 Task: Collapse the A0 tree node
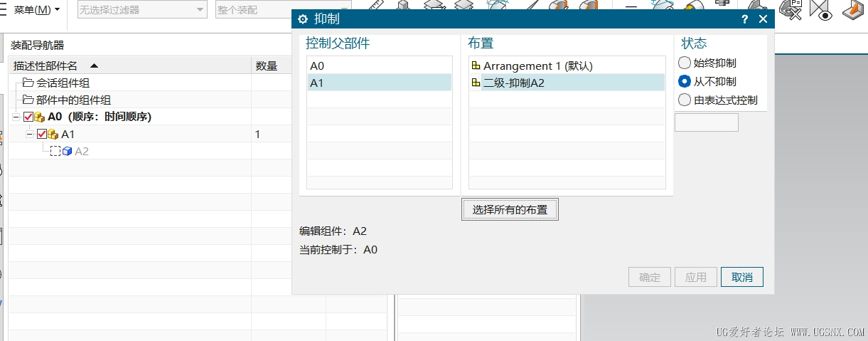pos(17,117)
